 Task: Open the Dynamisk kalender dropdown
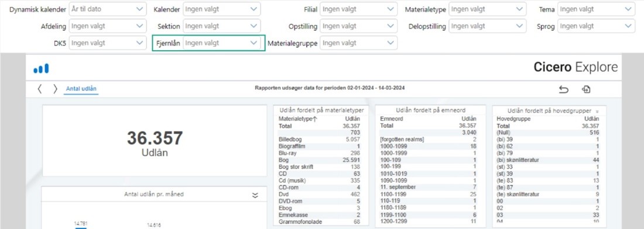coord(108,9)
